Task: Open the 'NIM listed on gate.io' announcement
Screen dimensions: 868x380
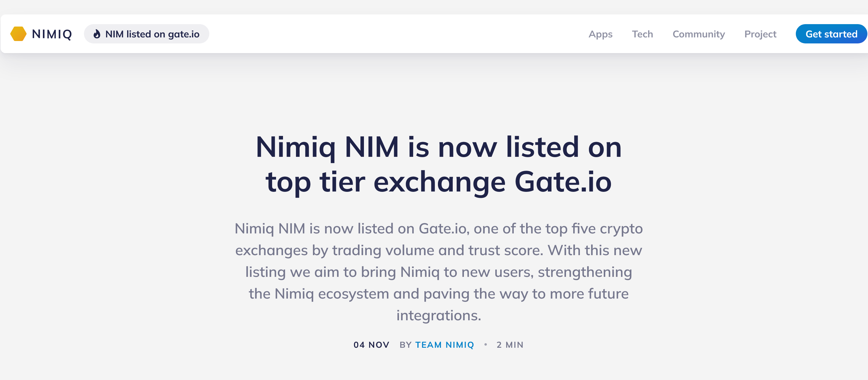Action: coord(152,34)
